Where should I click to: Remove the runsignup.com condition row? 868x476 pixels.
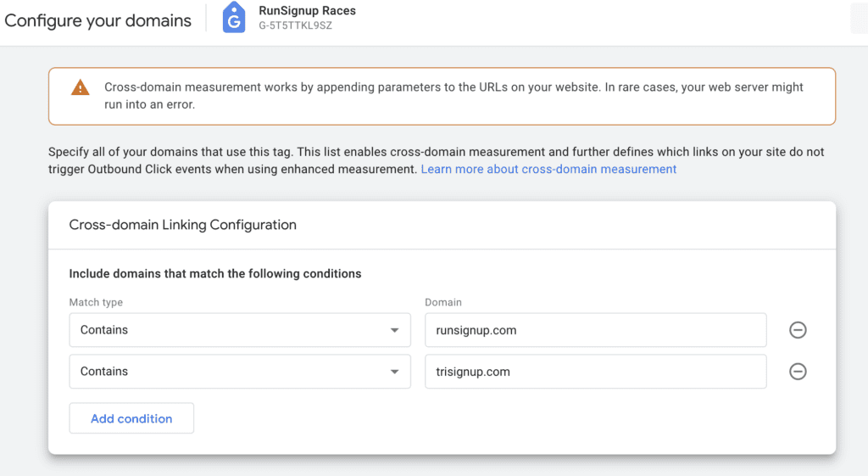point(797,330)
